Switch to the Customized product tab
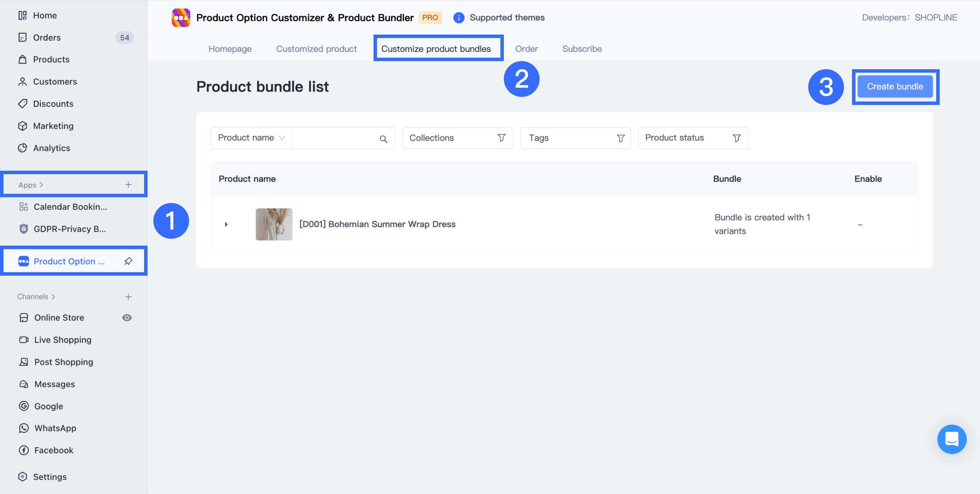980x494 pixels. [316, 49]
